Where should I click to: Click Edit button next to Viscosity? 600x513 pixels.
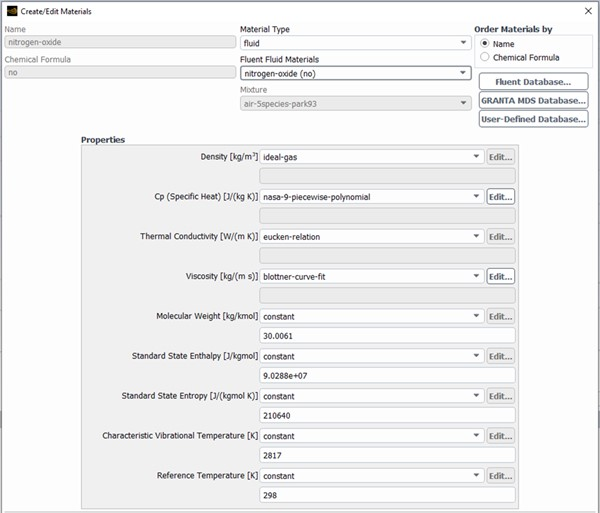500,276
